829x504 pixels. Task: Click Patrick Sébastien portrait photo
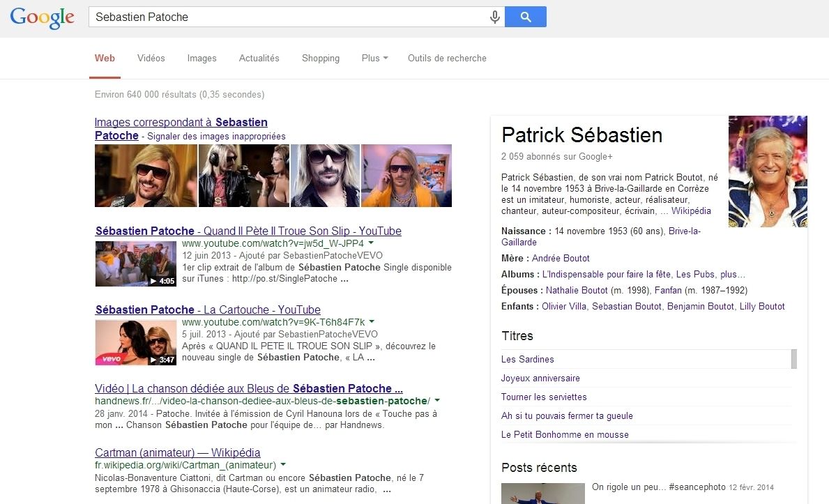click(x=768, y=171)
